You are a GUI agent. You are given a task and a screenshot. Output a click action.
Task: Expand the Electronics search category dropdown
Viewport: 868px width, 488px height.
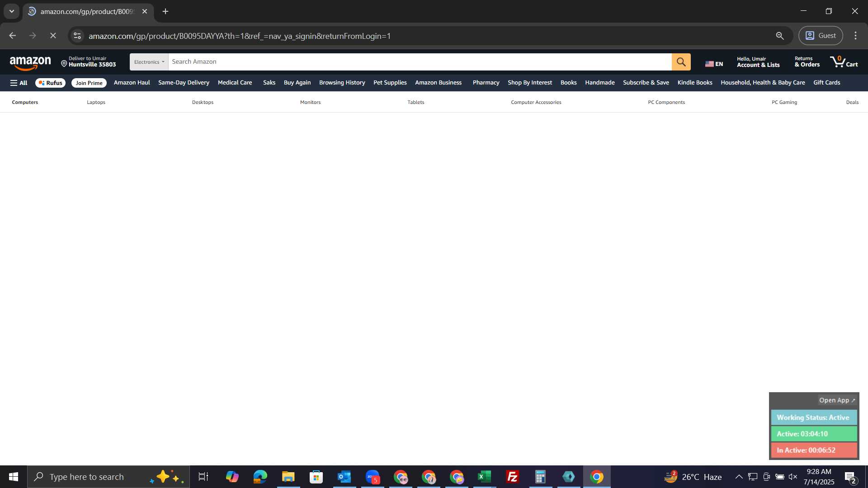[x=149, y=62]
